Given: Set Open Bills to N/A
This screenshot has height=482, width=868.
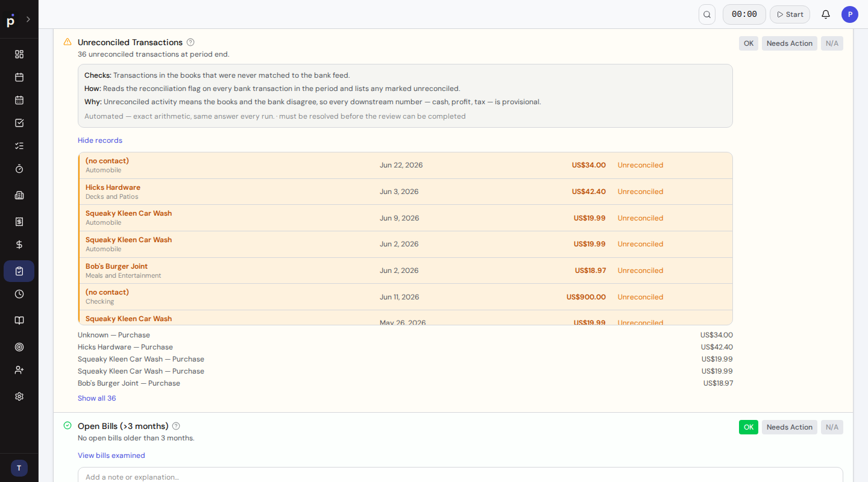Looking at the screenshot, I should point(832,427).
